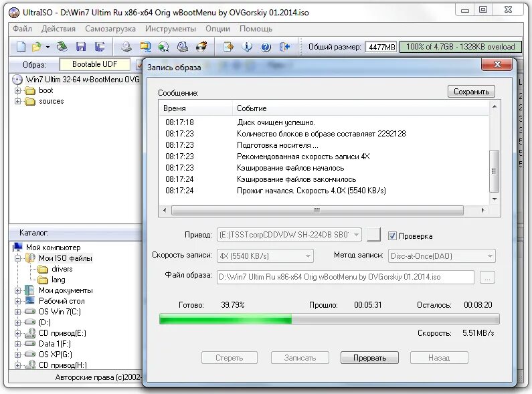Click the blue Help question mark icon

coord(266,47)
